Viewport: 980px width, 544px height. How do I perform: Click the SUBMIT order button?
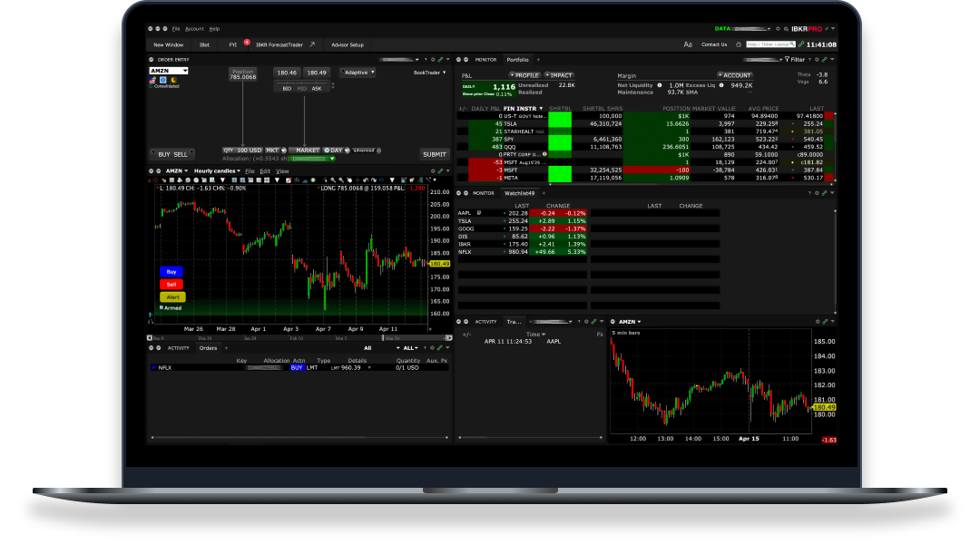coord(434,154)
